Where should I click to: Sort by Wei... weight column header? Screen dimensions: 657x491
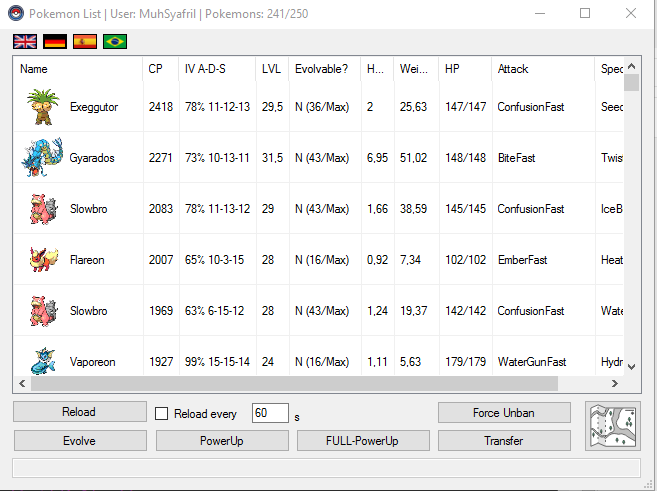[x=416, y=69]
